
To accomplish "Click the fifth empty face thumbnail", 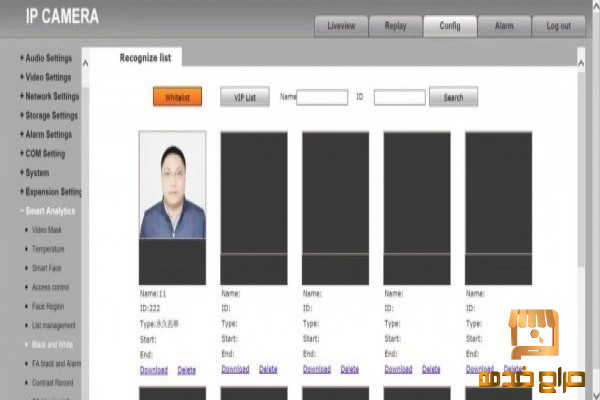I will 499,208.
